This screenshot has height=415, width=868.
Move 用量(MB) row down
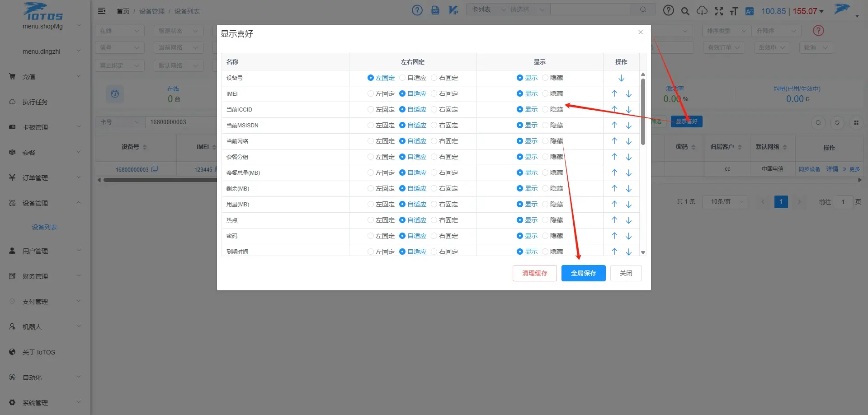(628, 205)
